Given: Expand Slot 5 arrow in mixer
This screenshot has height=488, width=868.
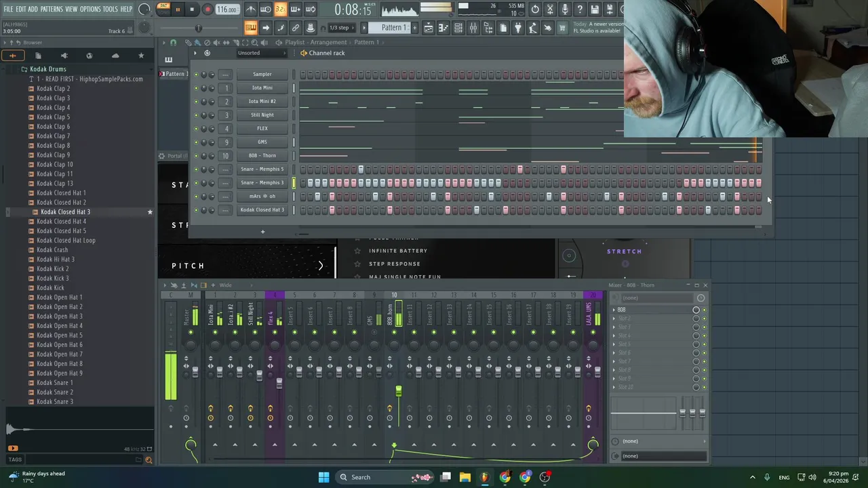Looking at the screenshot, I should coord(614,344).
